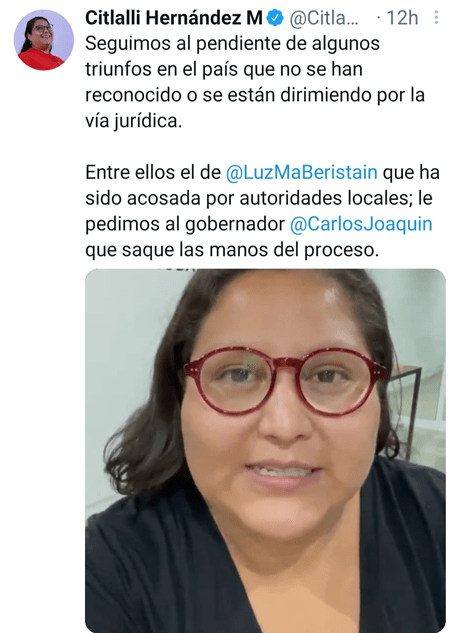The image size is (459, 633).
Task: Click the red glasses in the video frame
Action: (285, 381)
